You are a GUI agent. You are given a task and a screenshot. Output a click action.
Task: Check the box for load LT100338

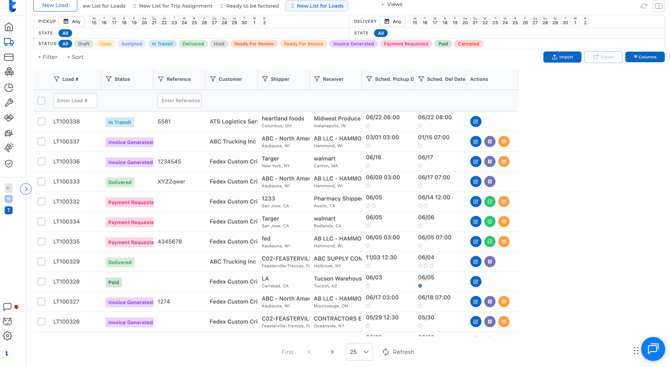[x=41, y=121]
